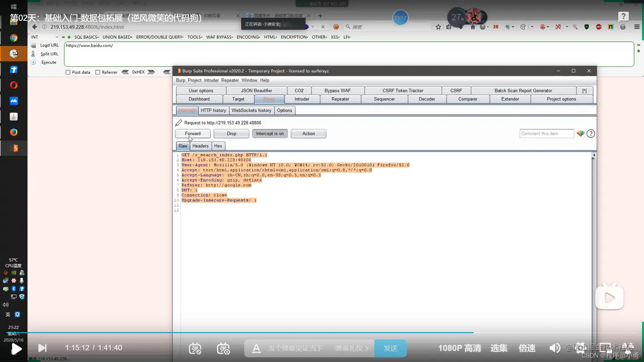Image resolution: width=644 pixels, height=362 pixels.
Task: Click the Execute play icon in HackBar
Action: pyautogui.click(x=33, y=63)
